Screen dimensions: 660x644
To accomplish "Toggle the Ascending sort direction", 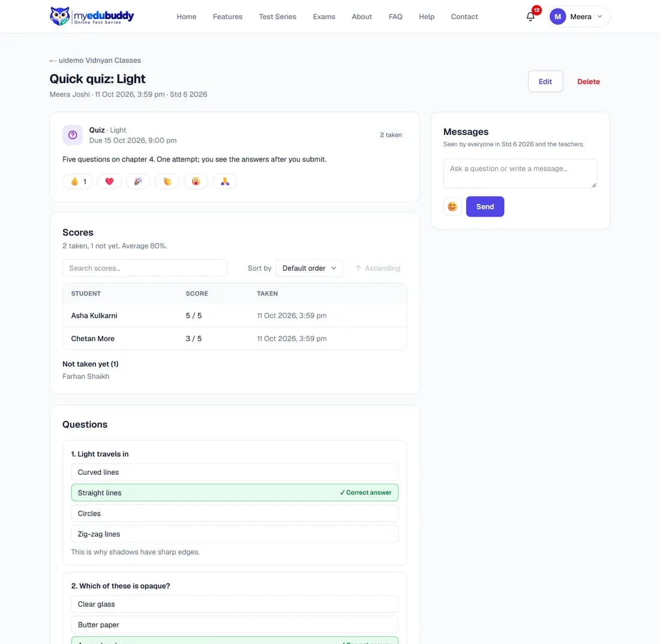I will click(377, 268).
